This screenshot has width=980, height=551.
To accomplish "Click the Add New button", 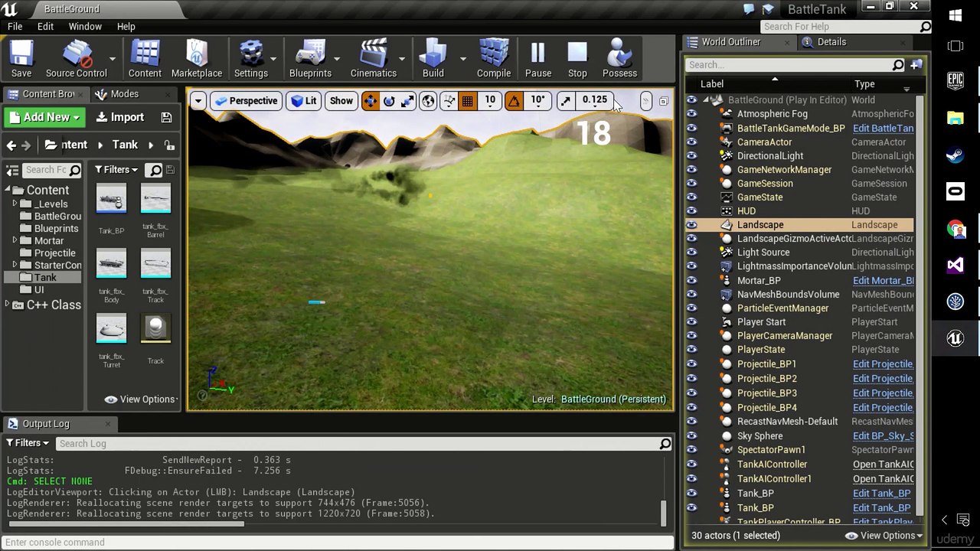I will pos(46,117).
